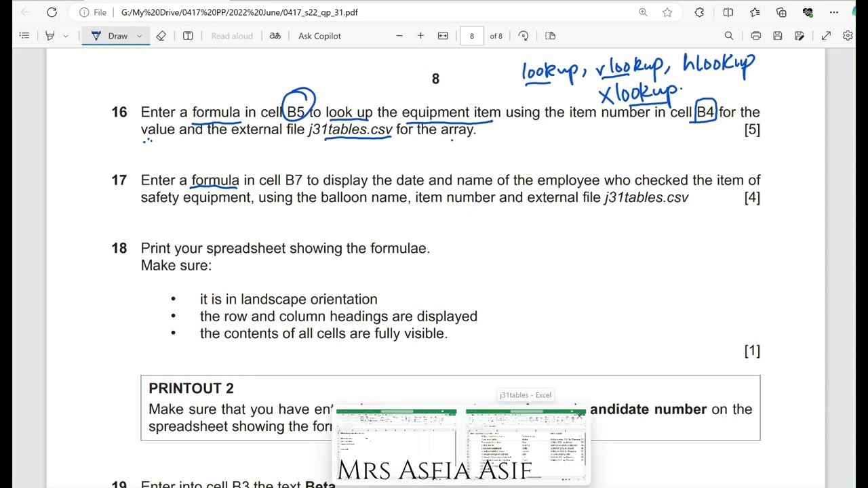Click Read aloud

232,36
